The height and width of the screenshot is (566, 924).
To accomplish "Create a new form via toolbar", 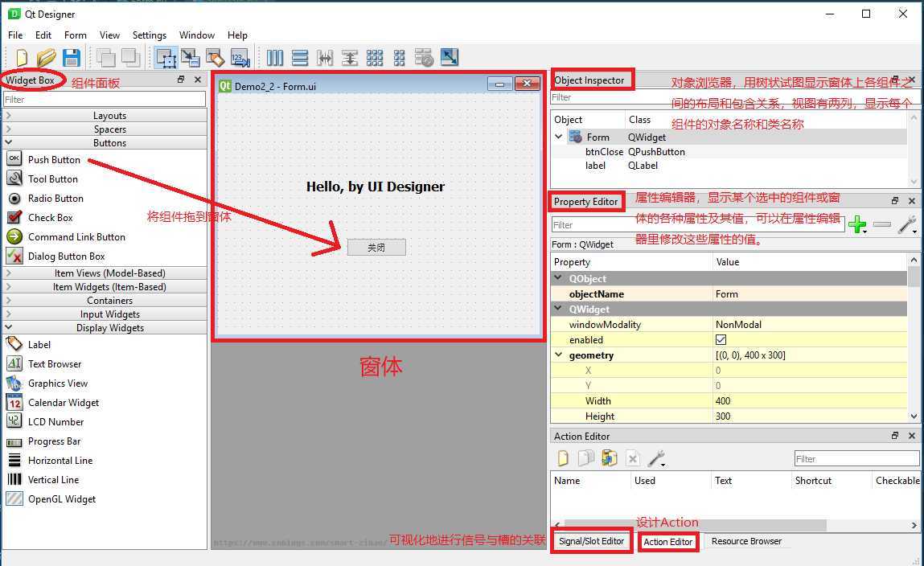I will coord(21,58).
